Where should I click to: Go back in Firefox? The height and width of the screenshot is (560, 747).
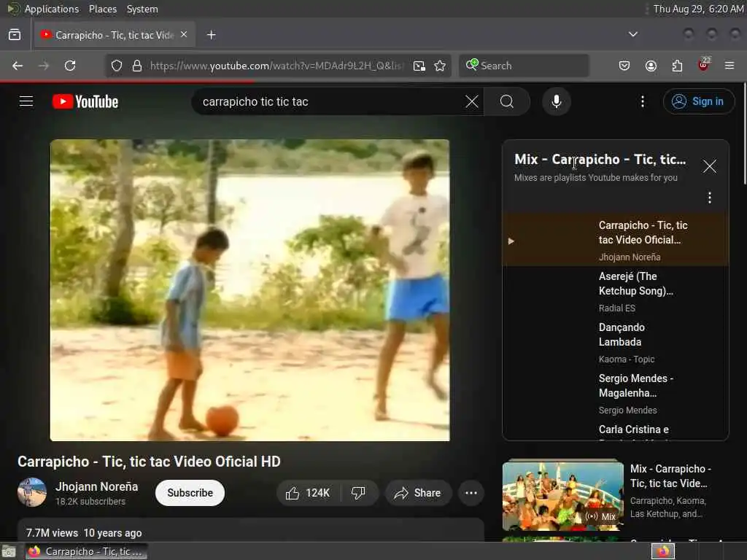pos(18,66)
